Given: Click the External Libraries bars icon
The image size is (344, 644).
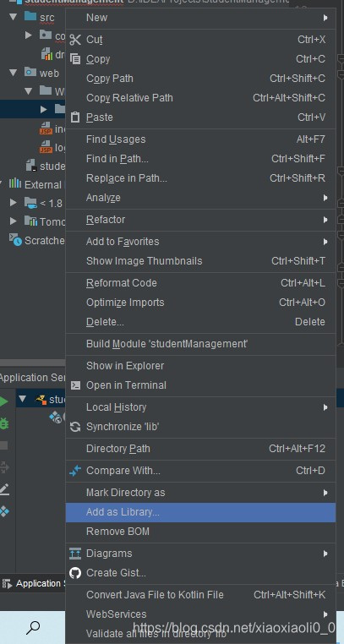Looking at the screenshot, I should (15, 183).
